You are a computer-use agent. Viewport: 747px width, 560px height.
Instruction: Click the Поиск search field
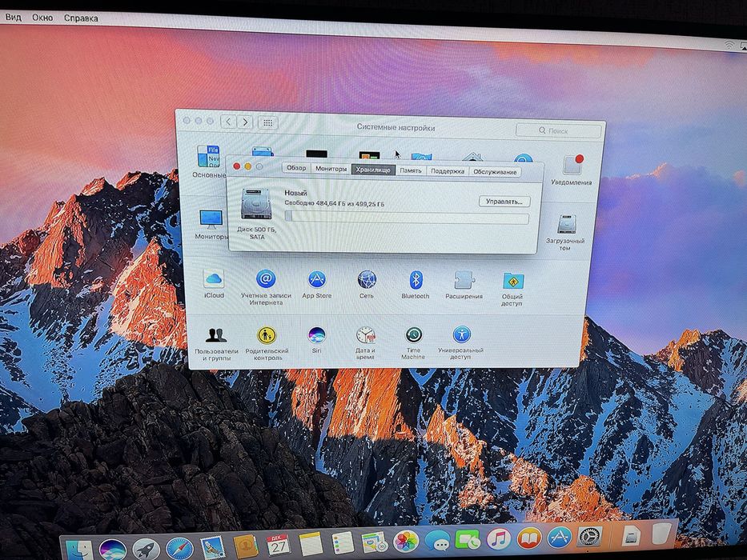pyautogui.click(x=558, y=130)
